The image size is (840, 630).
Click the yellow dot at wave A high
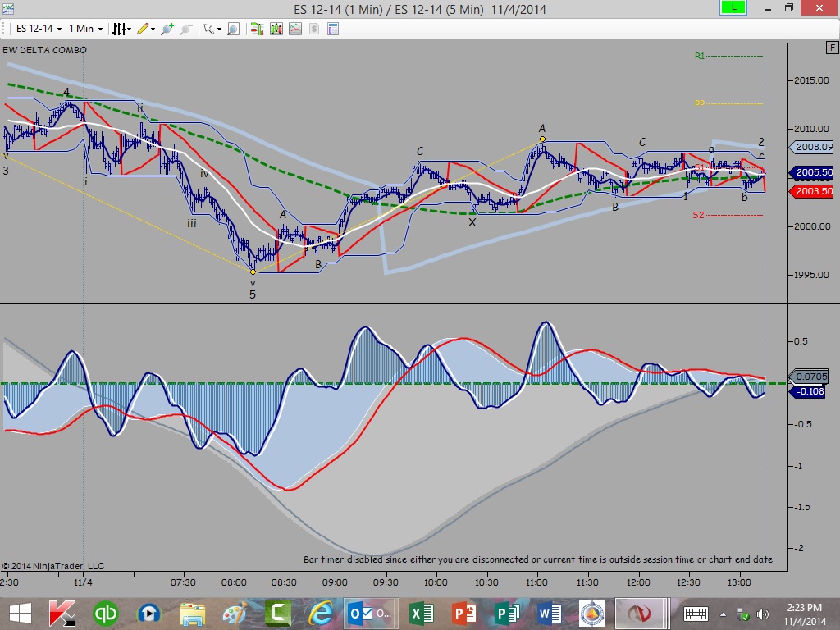coord(543,139)
